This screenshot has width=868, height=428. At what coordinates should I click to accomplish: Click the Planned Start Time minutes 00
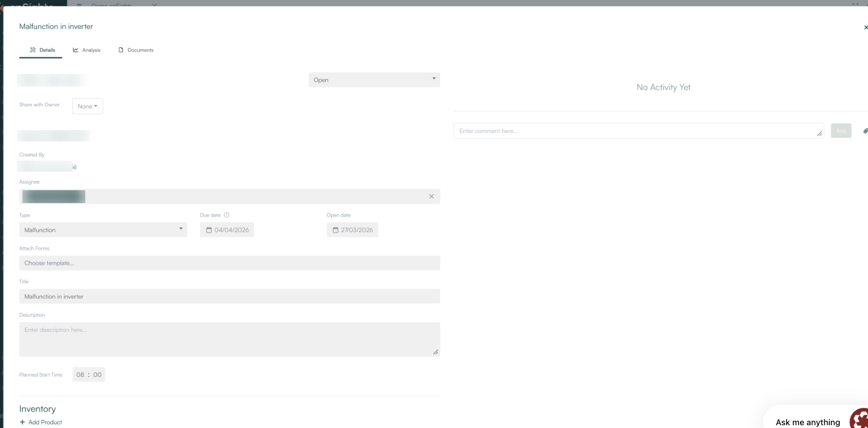tap(98, 375)
